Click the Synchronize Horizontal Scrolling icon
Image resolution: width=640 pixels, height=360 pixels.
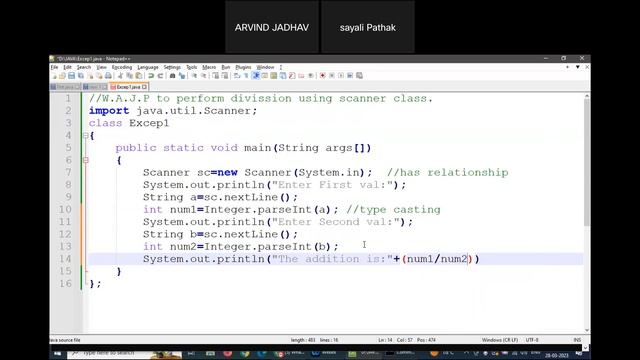click(x=225, y=76)
